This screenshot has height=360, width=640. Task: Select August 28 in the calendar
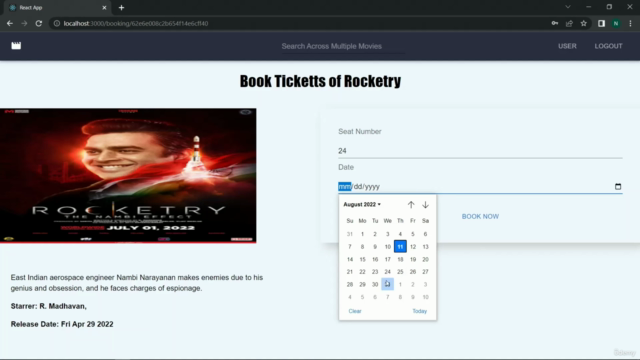(x=349, y=284)
